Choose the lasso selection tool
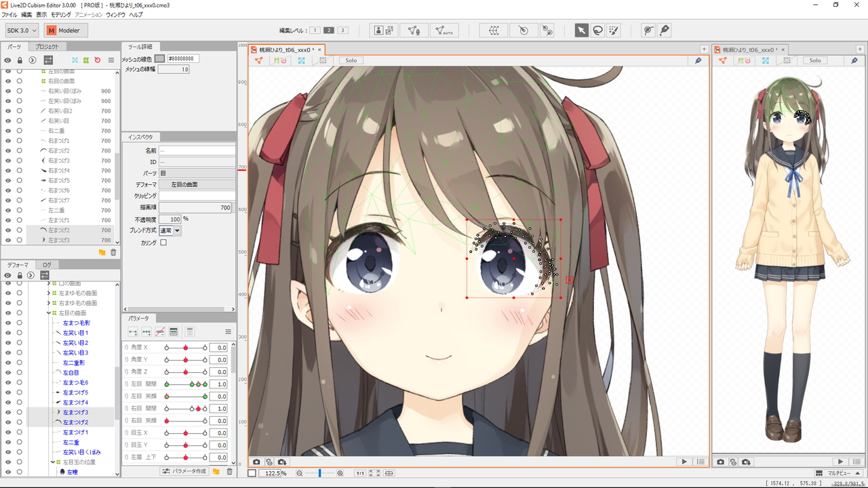This screenshot has height=488, width=868. point(597,30)
